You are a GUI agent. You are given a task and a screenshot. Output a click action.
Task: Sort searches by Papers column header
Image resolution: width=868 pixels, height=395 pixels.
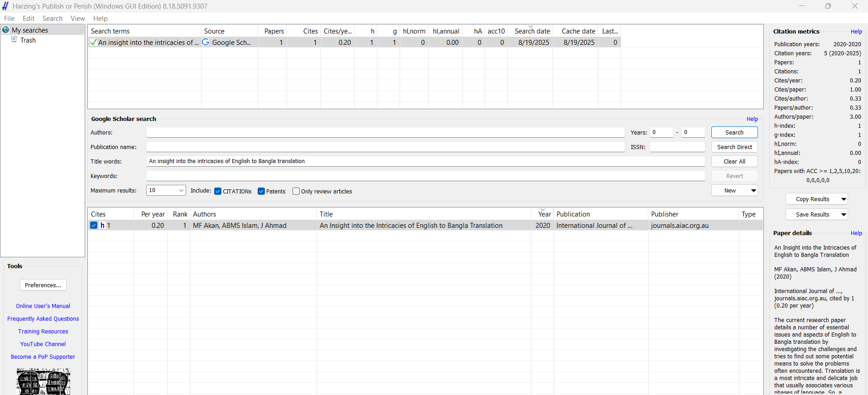[273, 31]
